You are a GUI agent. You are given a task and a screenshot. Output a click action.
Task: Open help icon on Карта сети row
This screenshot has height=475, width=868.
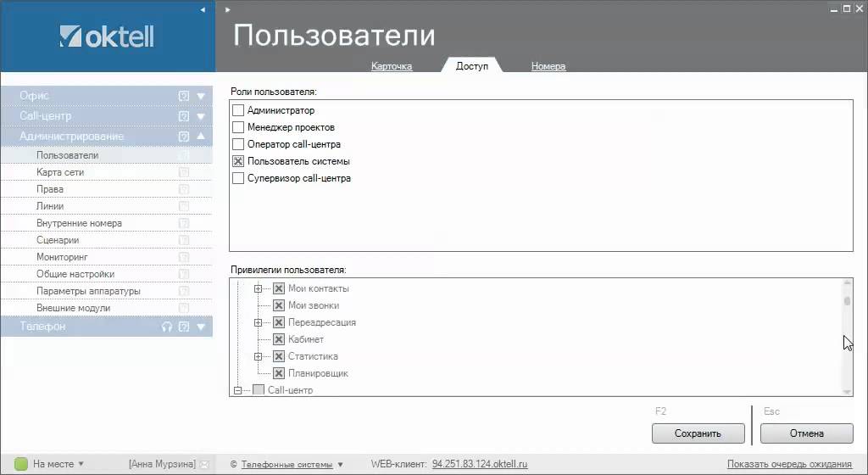(x=184, y=172)
